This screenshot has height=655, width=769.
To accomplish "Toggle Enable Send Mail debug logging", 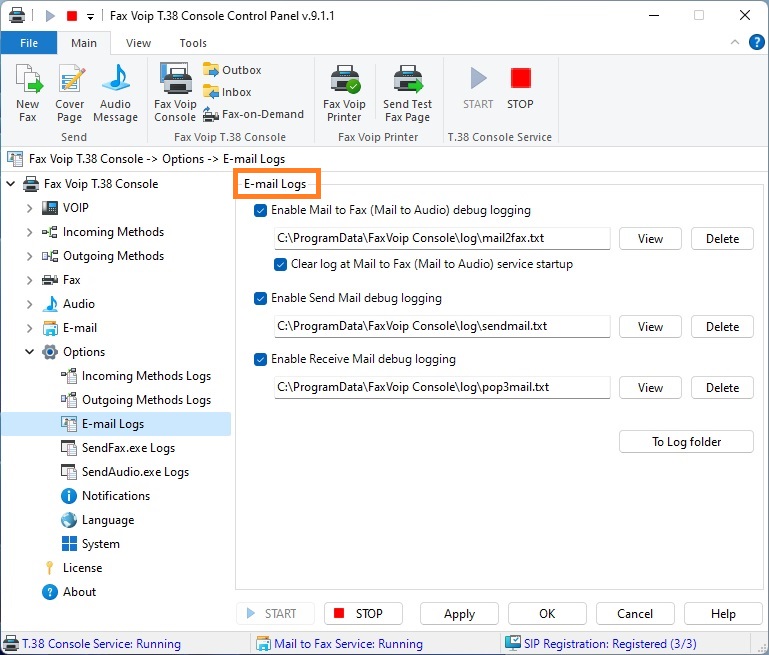I will coord(260,299).
